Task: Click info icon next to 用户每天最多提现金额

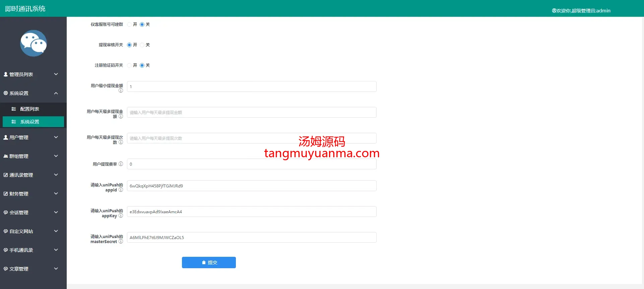Action: tap(121, 116)
